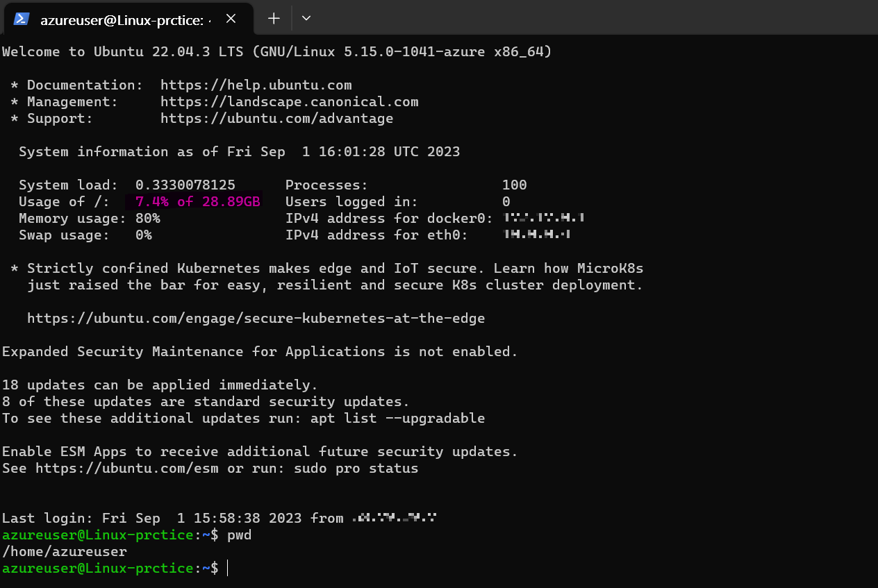Click the 'Strictly confined Kubernetes' message line
Image resolution: width=878 pixels, height=588 pixels.
point(327,269)
